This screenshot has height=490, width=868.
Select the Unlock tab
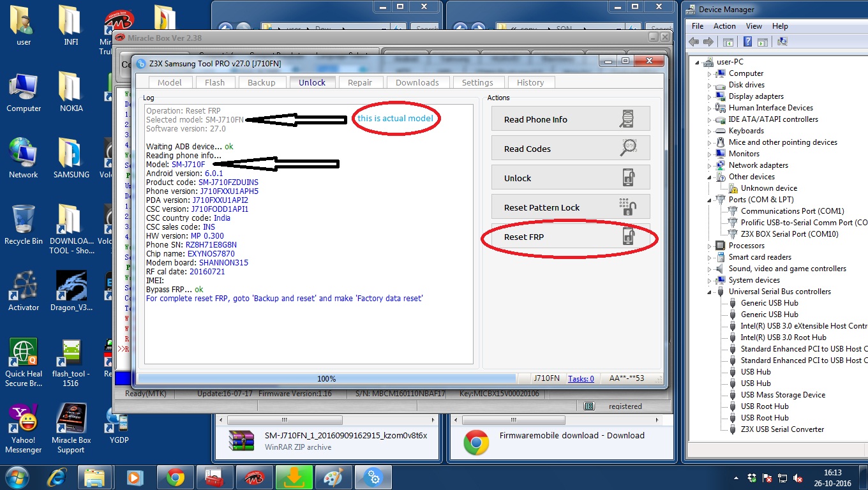coord(312,82)
